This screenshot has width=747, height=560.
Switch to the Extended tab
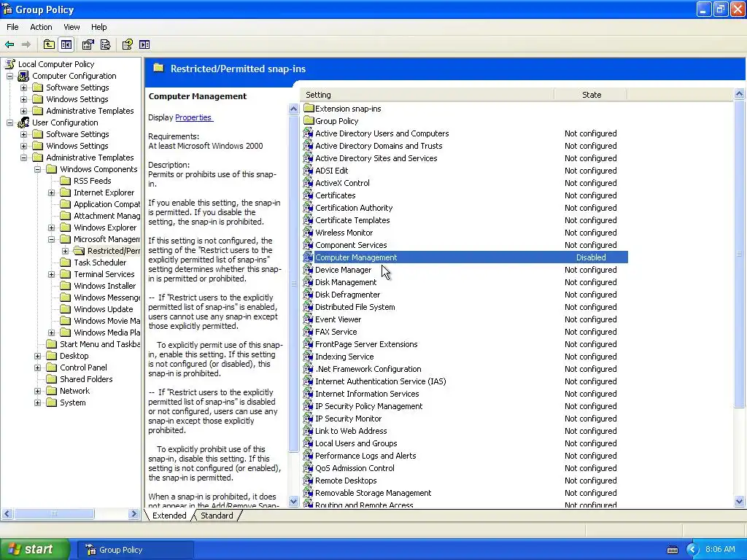(x=169, y=516)
